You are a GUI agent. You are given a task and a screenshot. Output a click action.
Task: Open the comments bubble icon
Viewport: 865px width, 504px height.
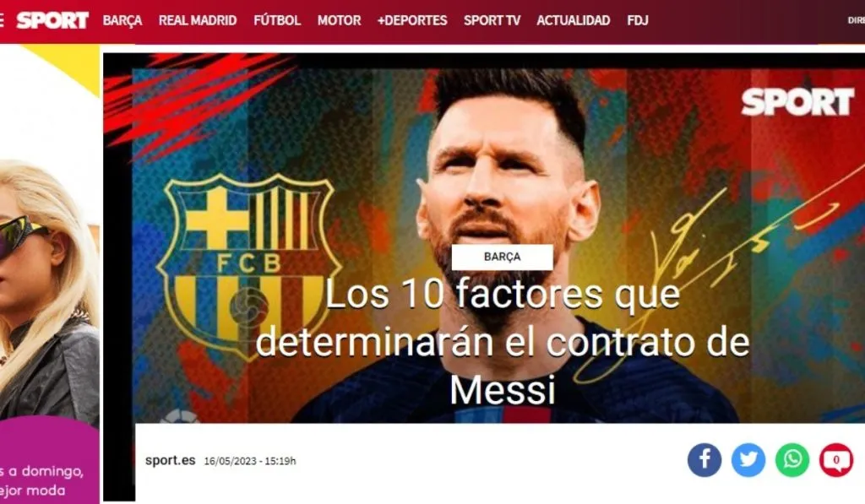tap(836, 460)
